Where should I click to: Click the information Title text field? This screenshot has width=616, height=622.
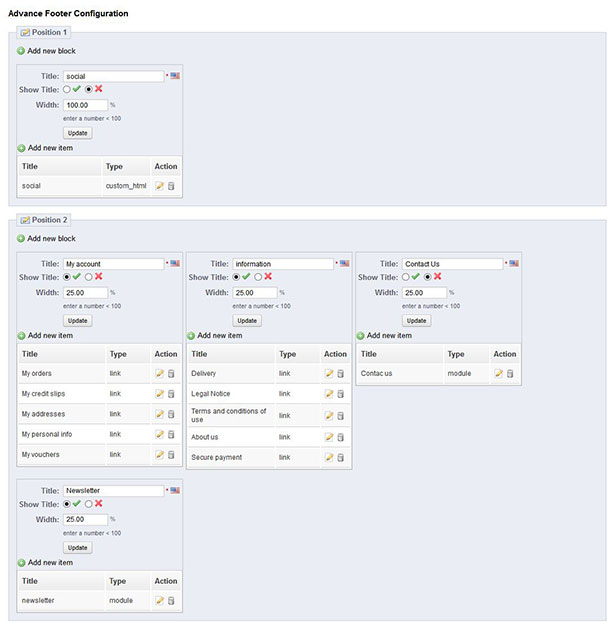pyautogui.click(x=283, y=264)
